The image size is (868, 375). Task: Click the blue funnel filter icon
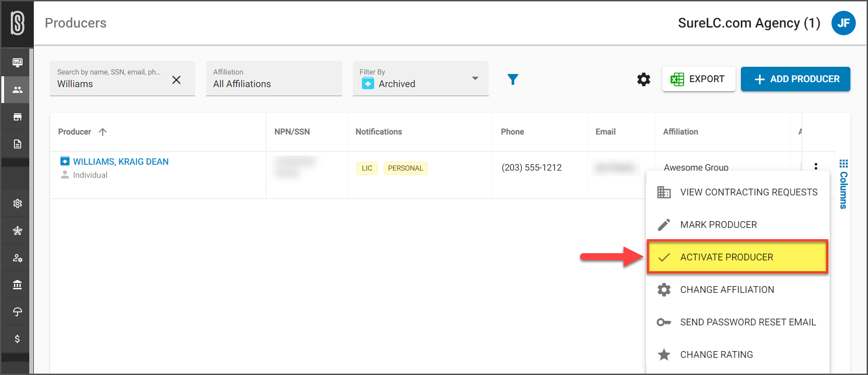pos(513,79)
